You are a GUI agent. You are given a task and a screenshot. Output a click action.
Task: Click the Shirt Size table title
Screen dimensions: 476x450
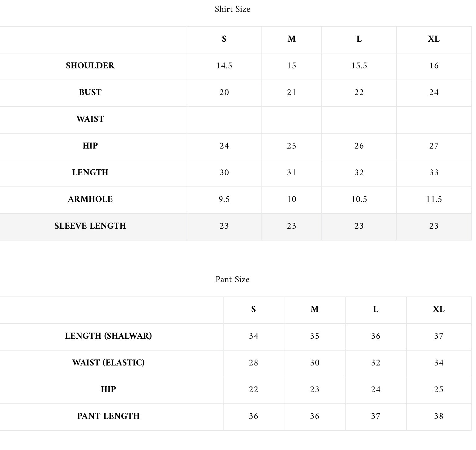(232, 9)
